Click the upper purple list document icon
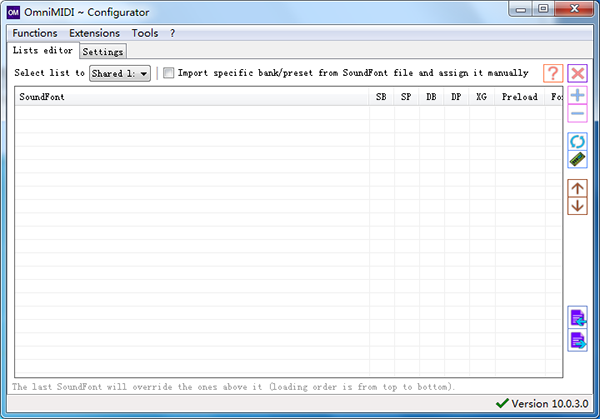This screenshot has height=419, width=600. 578,318
